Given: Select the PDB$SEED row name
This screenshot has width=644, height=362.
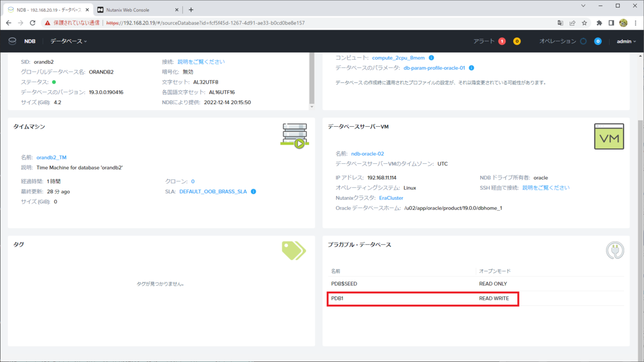Looking at the screenshot, I should tap(344, 284).
